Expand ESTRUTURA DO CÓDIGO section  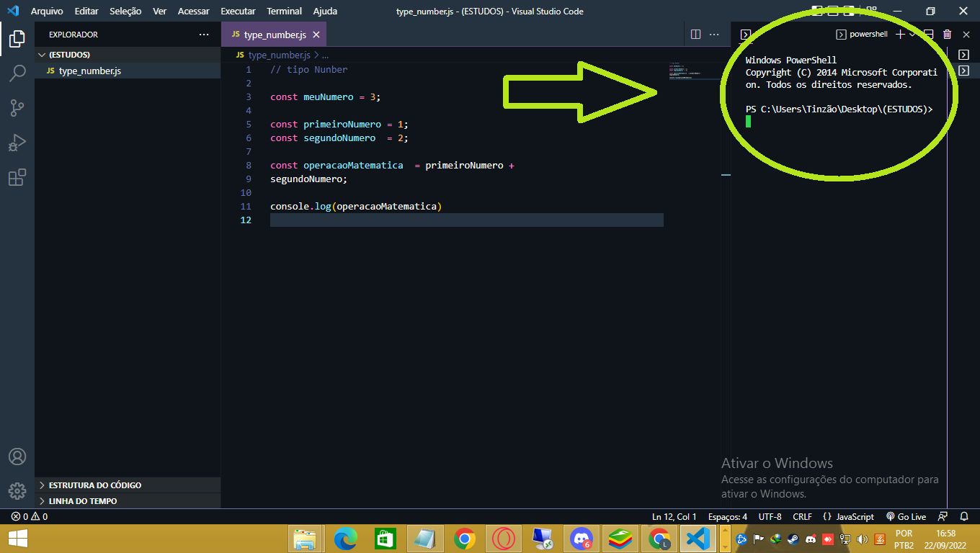(x=128, y=485)
